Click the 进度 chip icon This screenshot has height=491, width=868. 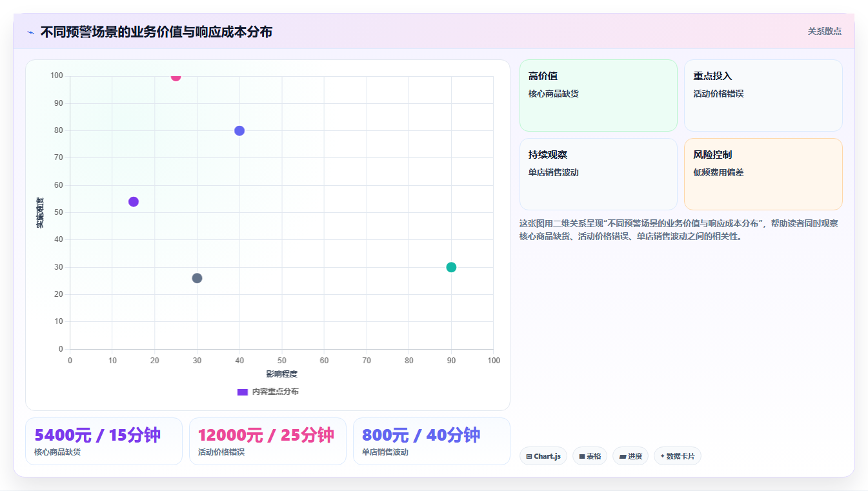(x=623, y=456)
